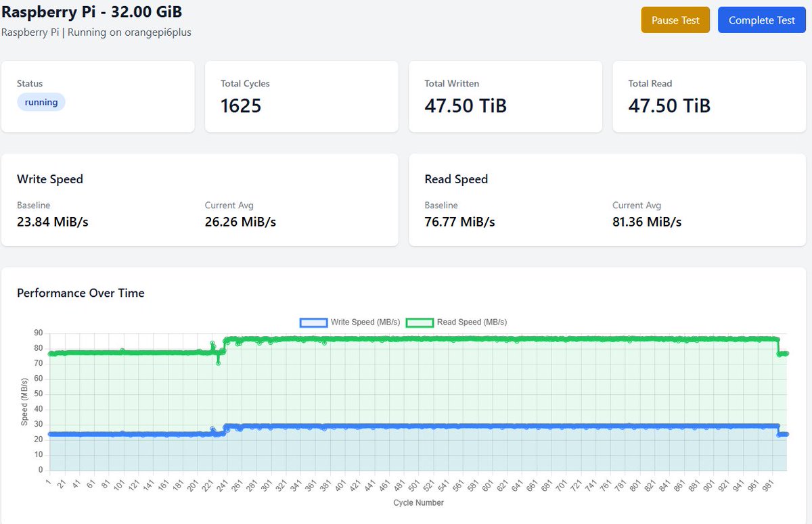Select the 'running' status badge
This screenshot has width=812, height=524.
click(x=41, y=102)
